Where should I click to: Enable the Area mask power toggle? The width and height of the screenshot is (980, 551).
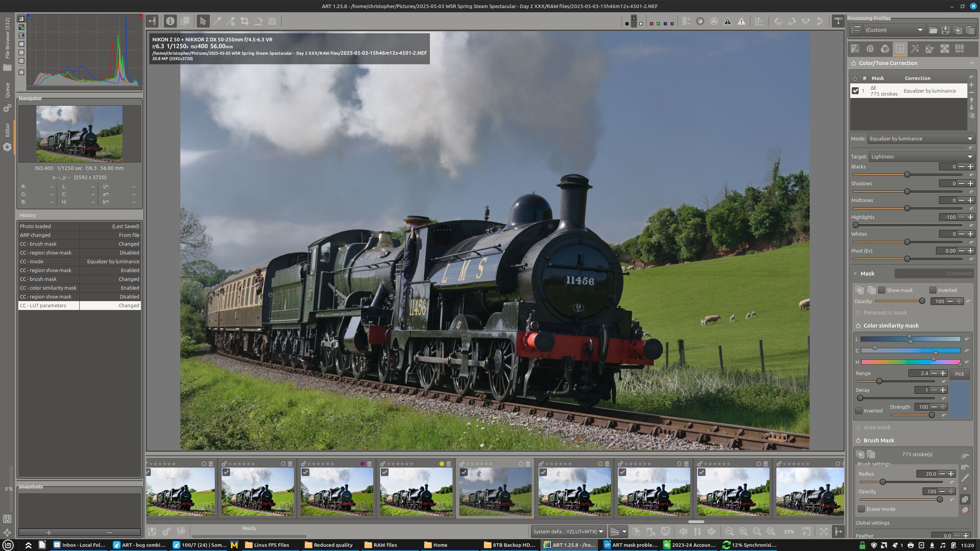[858, 427]
